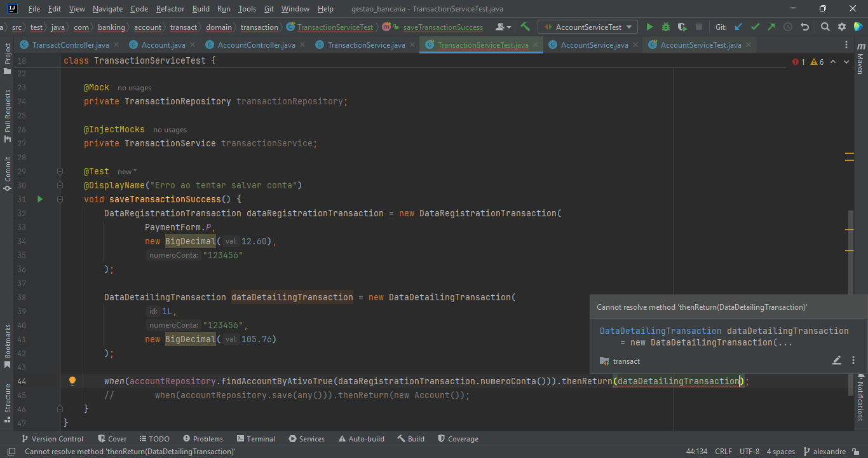Open the Bookmarks tool window

coord(8,347)
